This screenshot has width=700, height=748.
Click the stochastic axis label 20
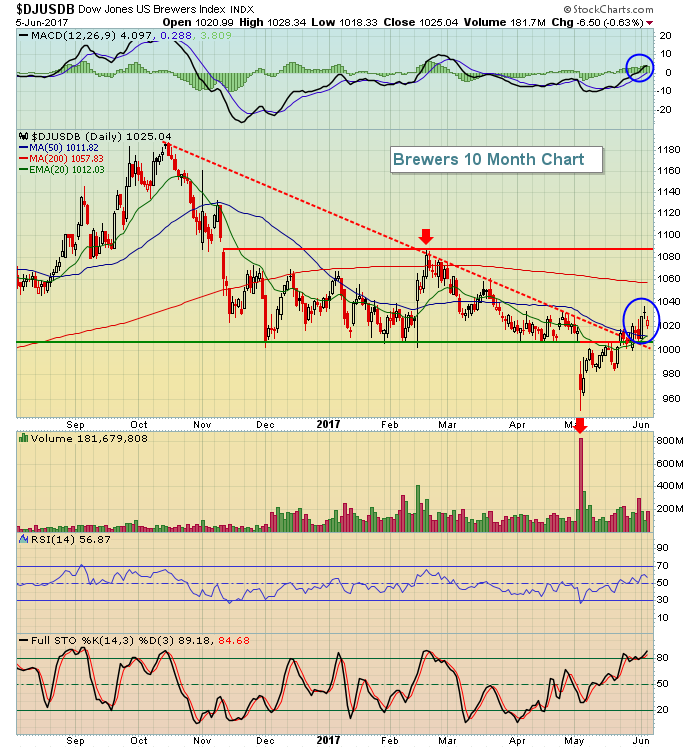(x=663, y=710)
